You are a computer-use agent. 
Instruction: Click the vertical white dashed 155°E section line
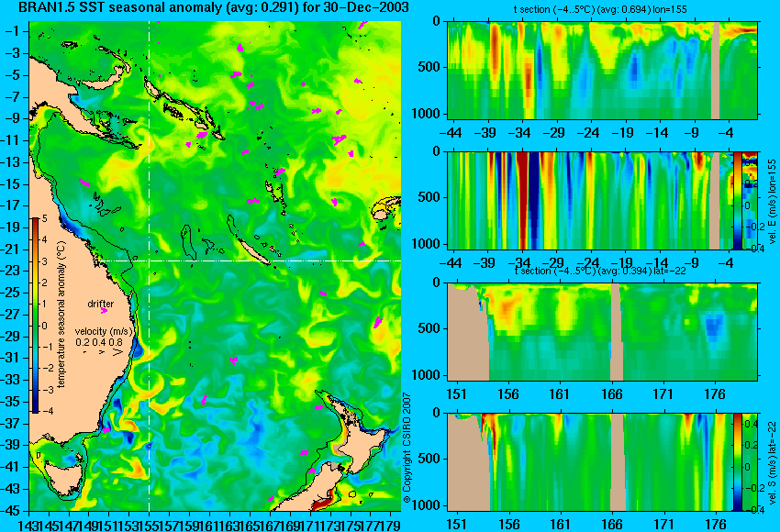(150, 266)
